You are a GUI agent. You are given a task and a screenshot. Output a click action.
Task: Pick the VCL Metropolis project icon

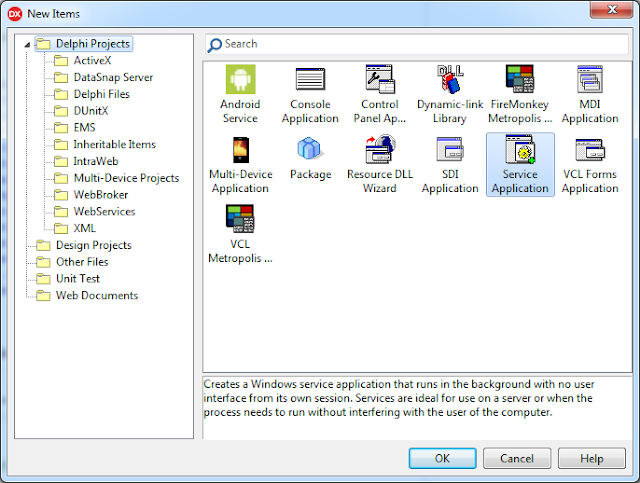pos(240,219)
